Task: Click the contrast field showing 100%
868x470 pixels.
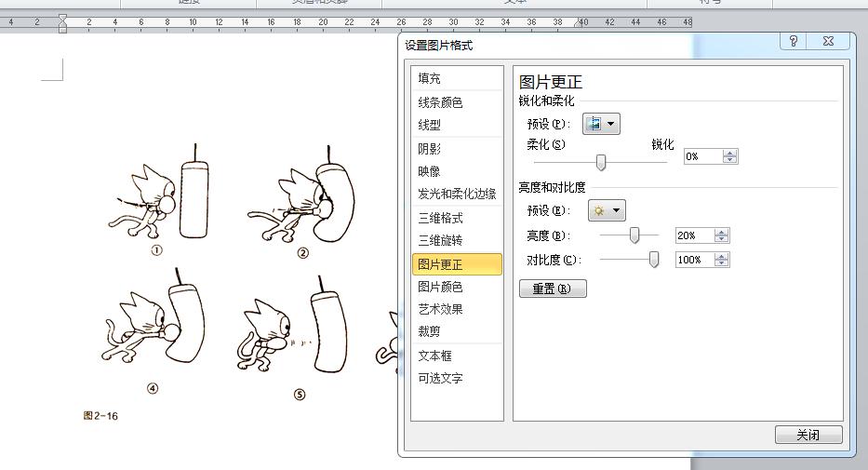Action: [x=694, y=260]
